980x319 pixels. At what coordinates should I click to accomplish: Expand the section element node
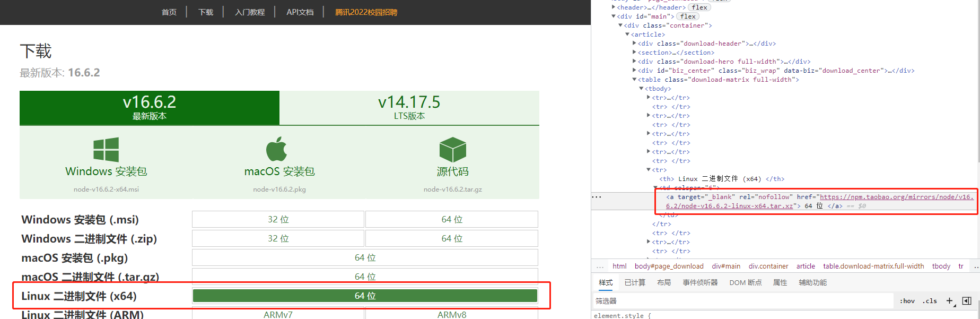(634, 53)
